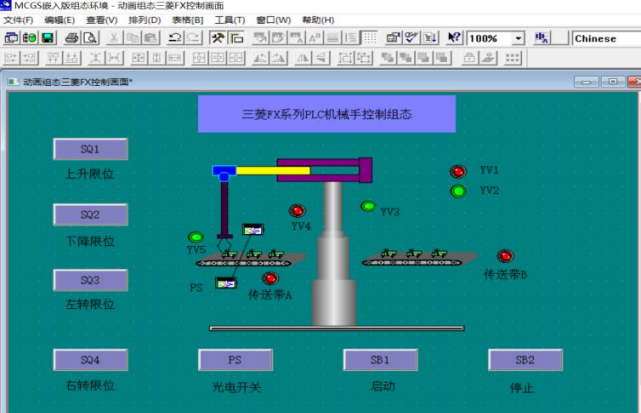The width and height of the screenshot is (641, 413).
Task: Select the title label 三菱FX系列PLC机械手控制组态
Action: tap(327, 114)
